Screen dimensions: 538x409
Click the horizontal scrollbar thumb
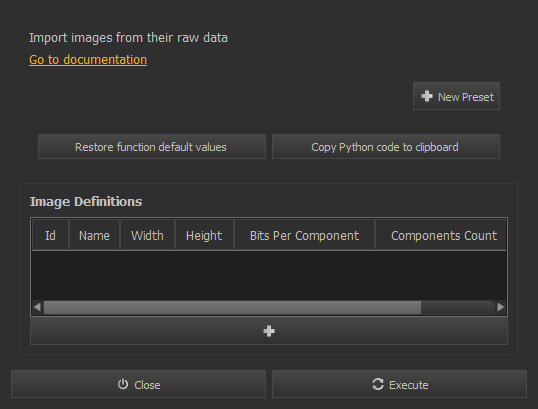coord(232,307)
